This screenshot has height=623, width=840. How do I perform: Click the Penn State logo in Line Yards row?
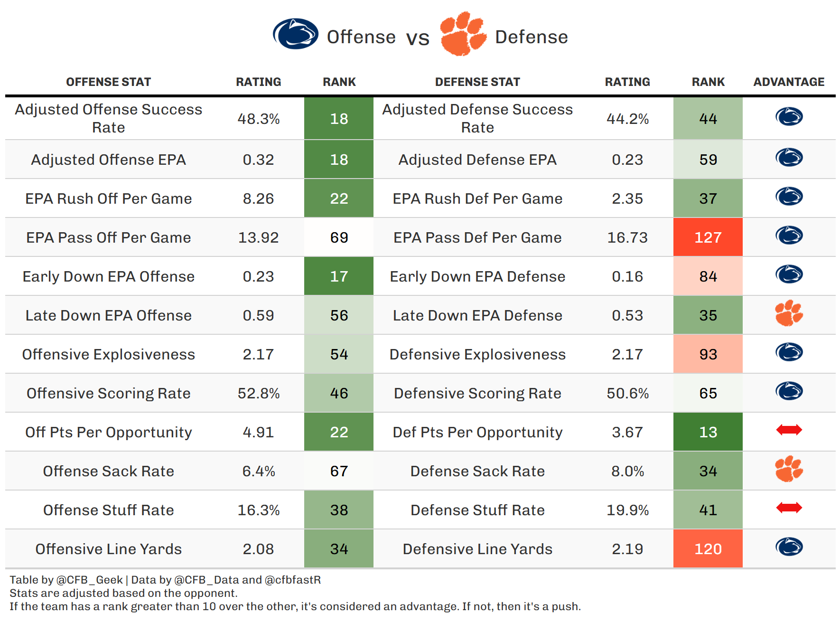tap(789, 547)
